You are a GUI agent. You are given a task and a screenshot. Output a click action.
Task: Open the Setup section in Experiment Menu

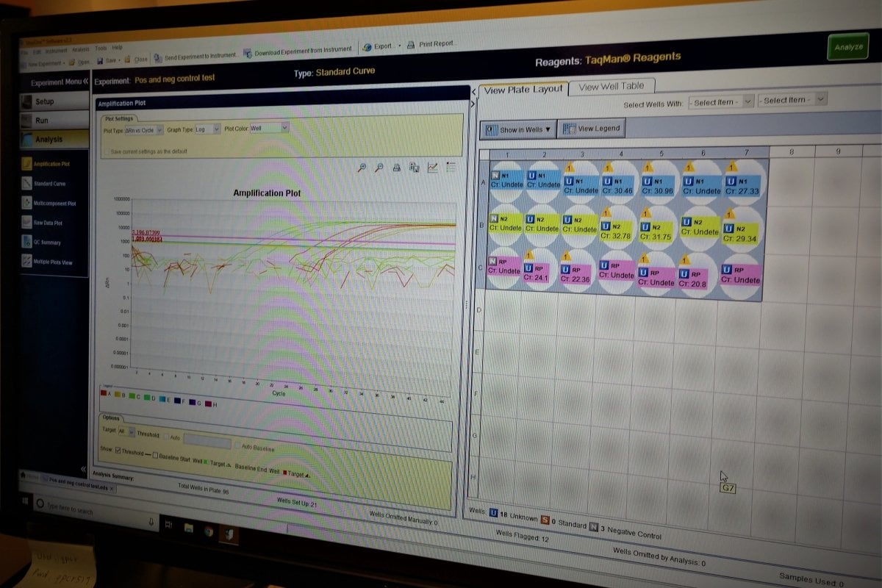click(53, 101)
